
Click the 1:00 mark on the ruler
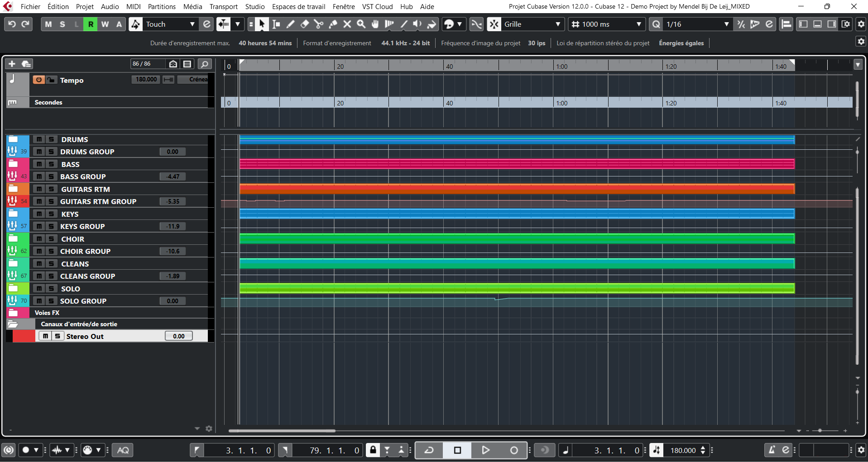[562, 67]
